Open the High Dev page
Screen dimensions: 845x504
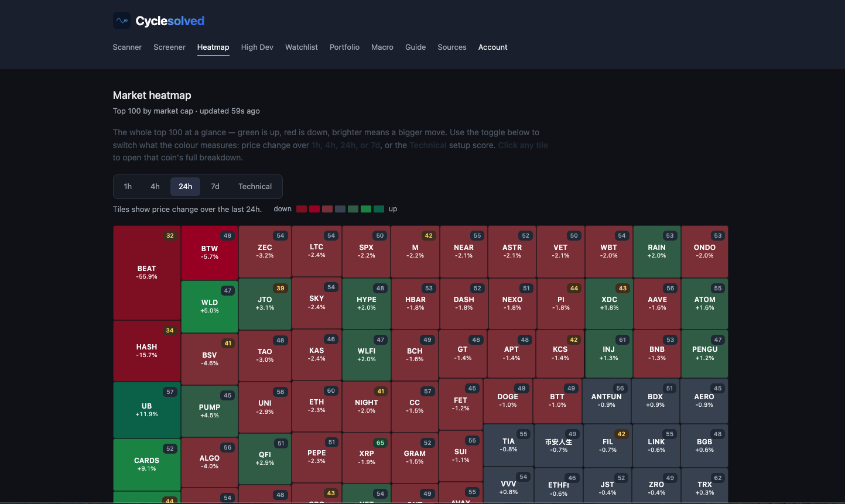click(257, 47)
